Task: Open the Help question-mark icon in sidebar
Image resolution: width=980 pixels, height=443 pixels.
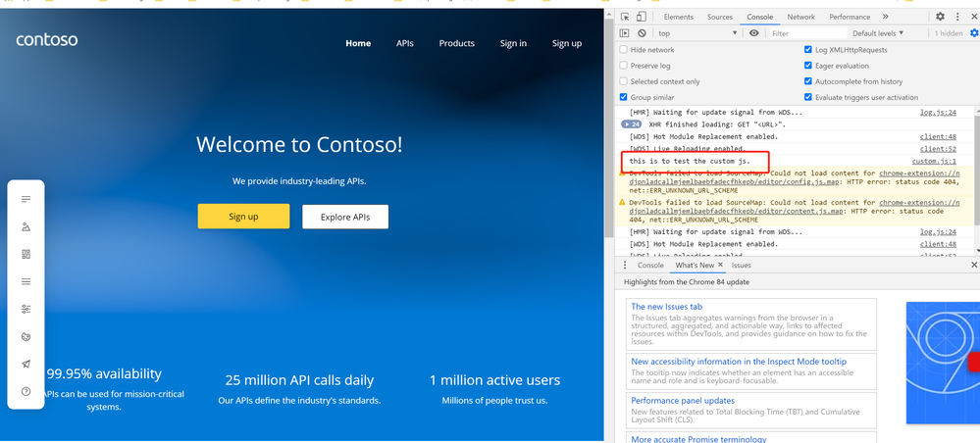Action: [26, 392]
